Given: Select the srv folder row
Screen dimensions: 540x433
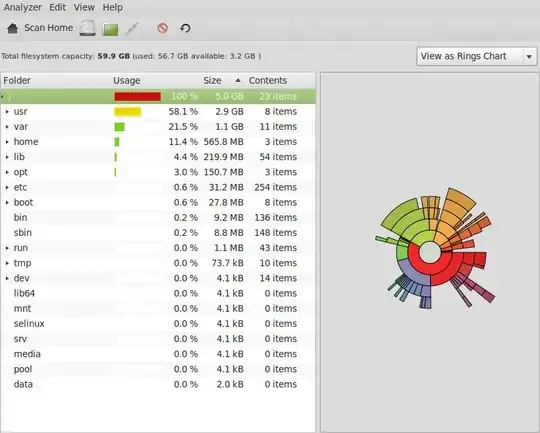Looking at the screenshot, I should coord(158,339).
